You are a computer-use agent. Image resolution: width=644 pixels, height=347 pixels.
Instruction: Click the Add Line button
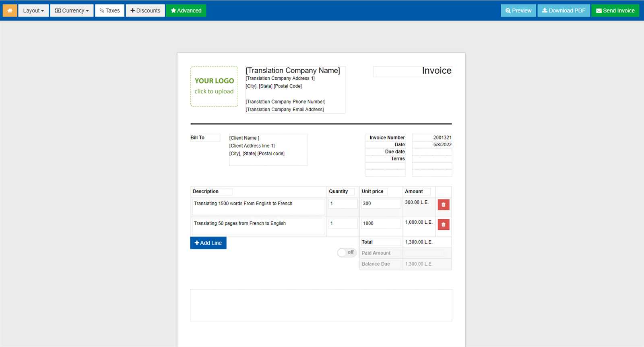click(x=208, y=243)
